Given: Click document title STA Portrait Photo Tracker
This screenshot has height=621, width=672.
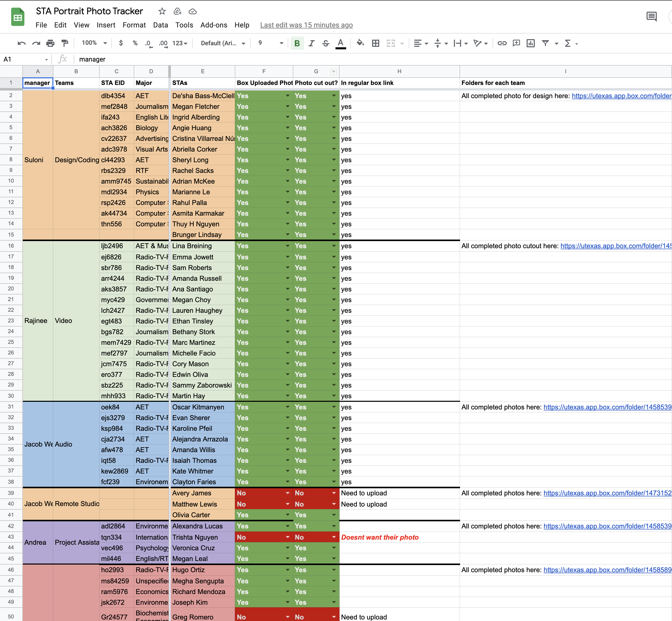Looking at the screenshot, I should [x=89, y=11].
